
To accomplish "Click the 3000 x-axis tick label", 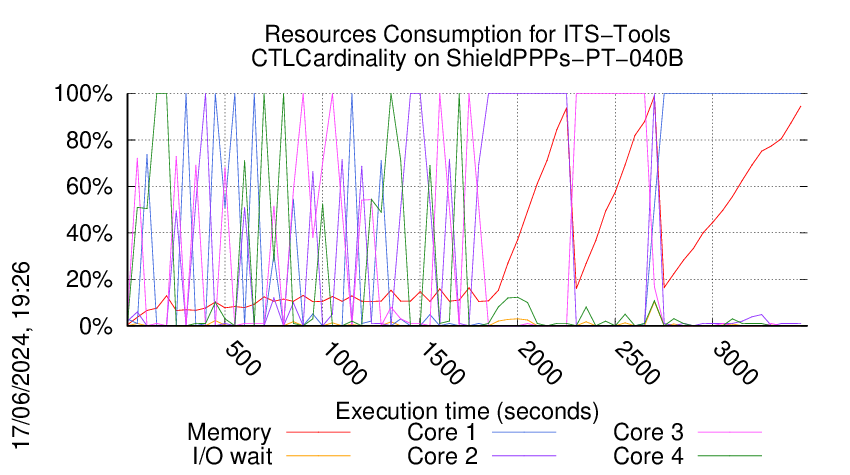I will point(735,363).
